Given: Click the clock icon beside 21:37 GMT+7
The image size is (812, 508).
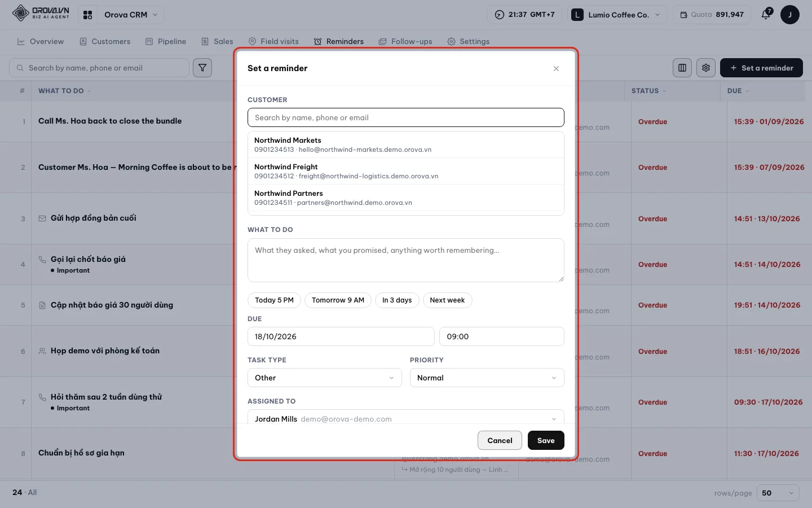Looking at the screenshot, I should [x=500, y=15].
